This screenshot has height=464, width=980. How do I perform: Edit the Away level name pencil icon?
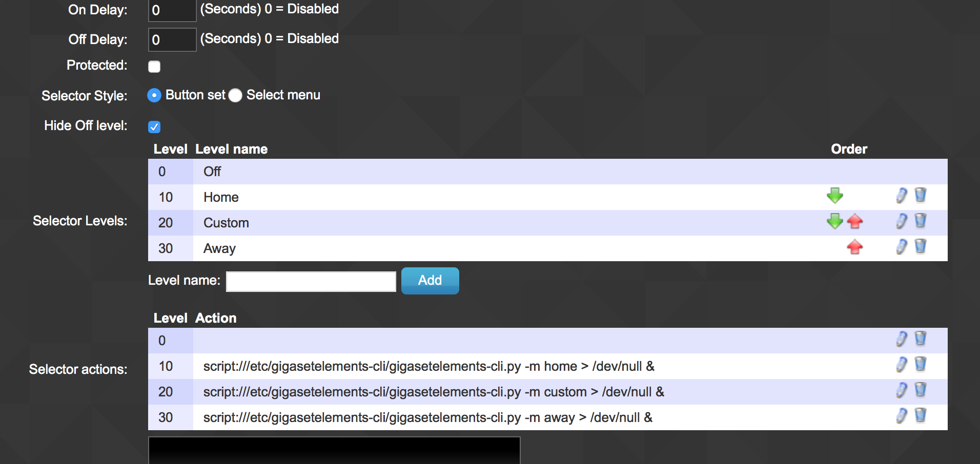[902, 246]
